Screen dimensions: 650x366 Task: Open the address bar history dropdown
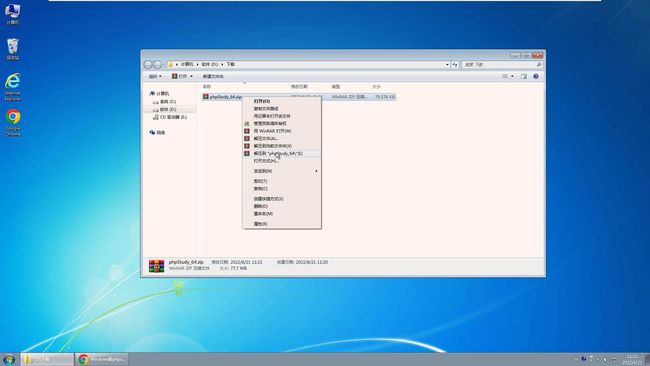pyautogui.click(x=447, y=65)
